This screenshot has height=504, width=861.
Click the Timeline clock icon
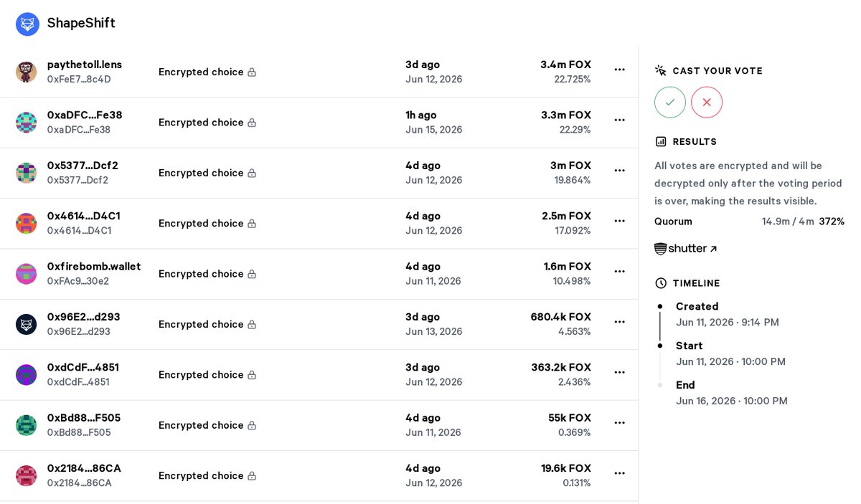tap(661, 283)
